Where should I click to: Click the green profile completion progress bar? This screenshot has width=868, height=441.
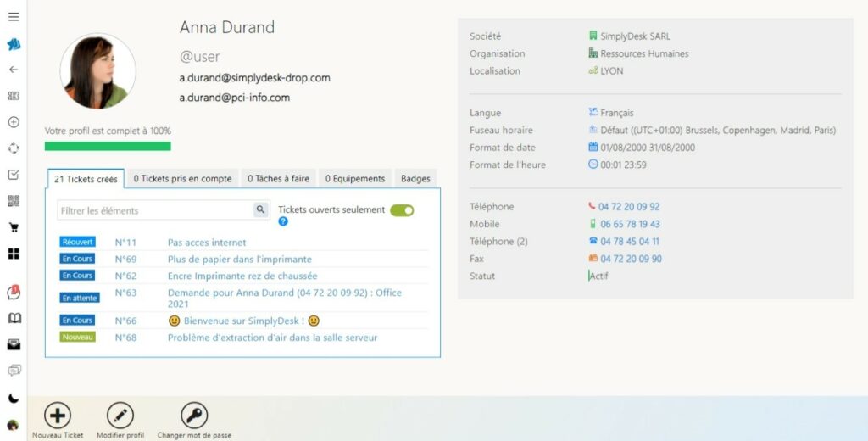108,146
